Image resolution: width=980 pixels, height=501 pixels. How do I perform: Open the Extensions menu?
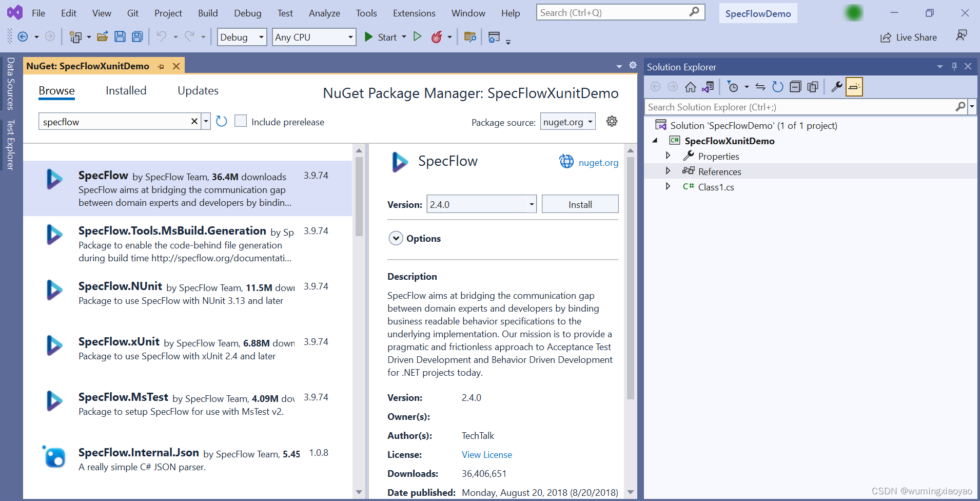414,13
